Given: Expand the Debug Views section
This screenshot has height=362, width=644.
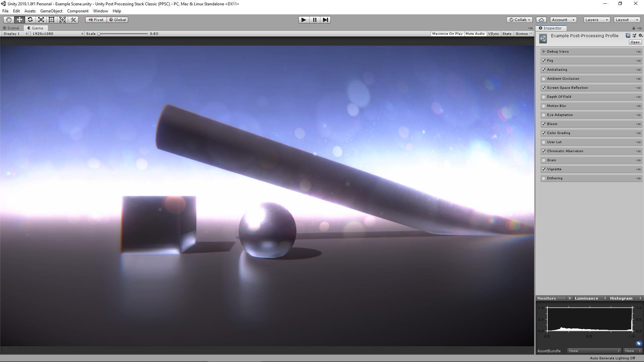Looking at the screenshot, I should point(544,52).
